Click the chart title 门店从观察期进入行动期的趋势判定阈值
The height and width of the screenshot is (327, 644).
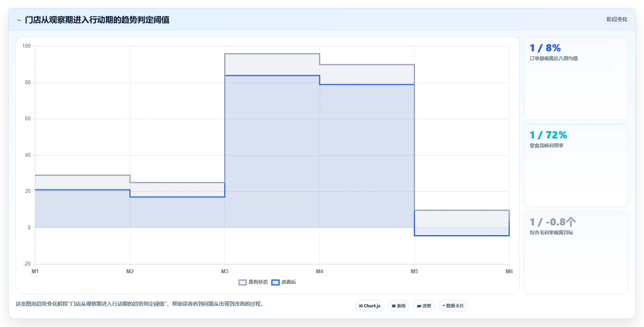97,20
